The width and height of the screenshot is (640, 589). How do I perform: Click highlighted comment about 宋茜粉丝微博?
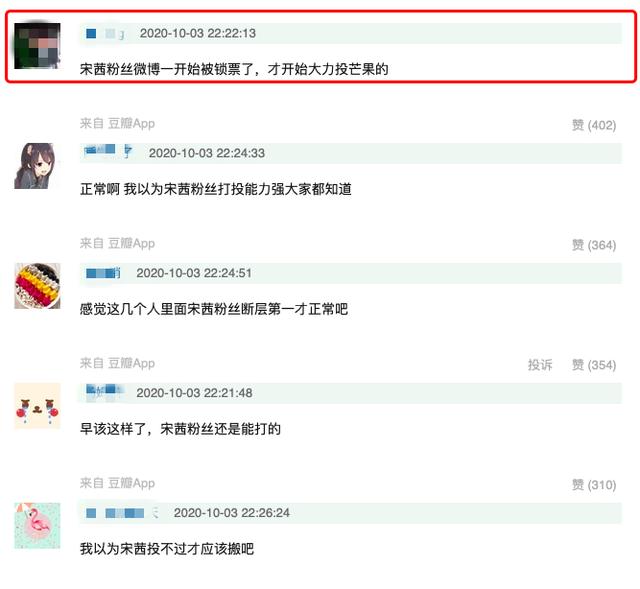pyautogui.click(x=234, y=69)
